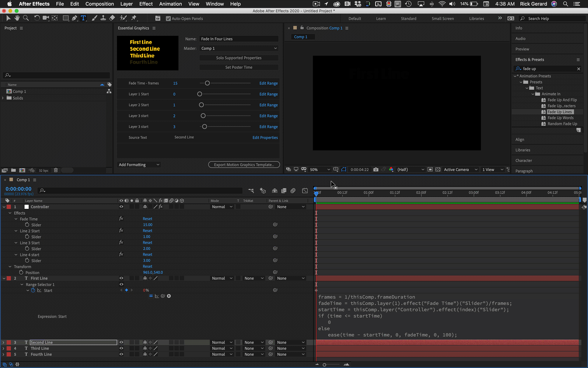The width and height of the screenshot is (588, 368).
Task: Select the Selection arrow tool
Action: click(x=8, y=18)
